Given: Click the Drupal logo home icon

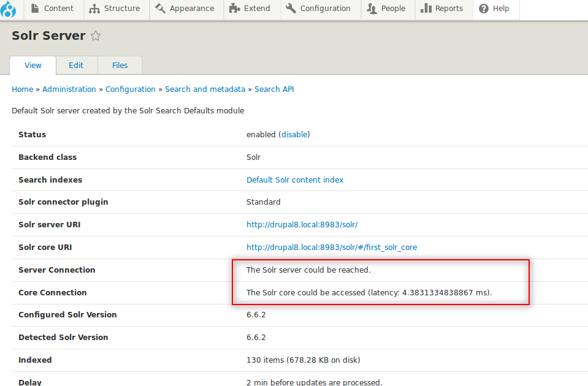Looking at the screenshot, I should (x=8, y=9).
